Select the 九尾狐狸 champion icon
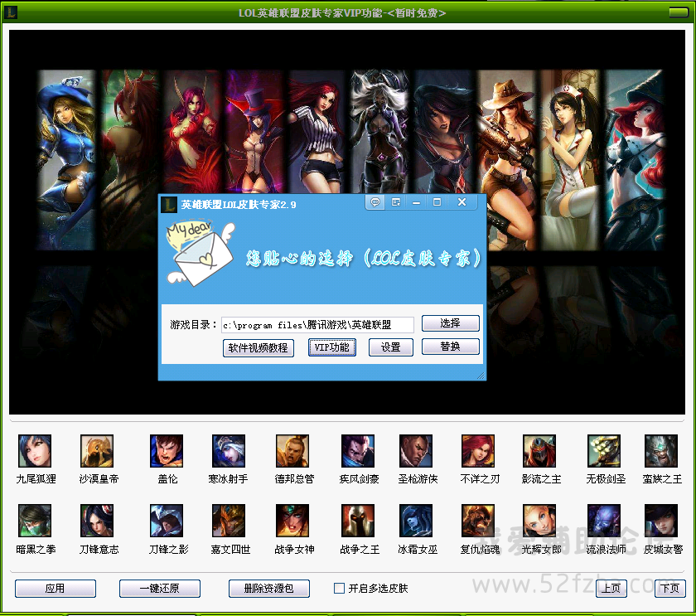This screenshot has height=616, width=696. 35,451
